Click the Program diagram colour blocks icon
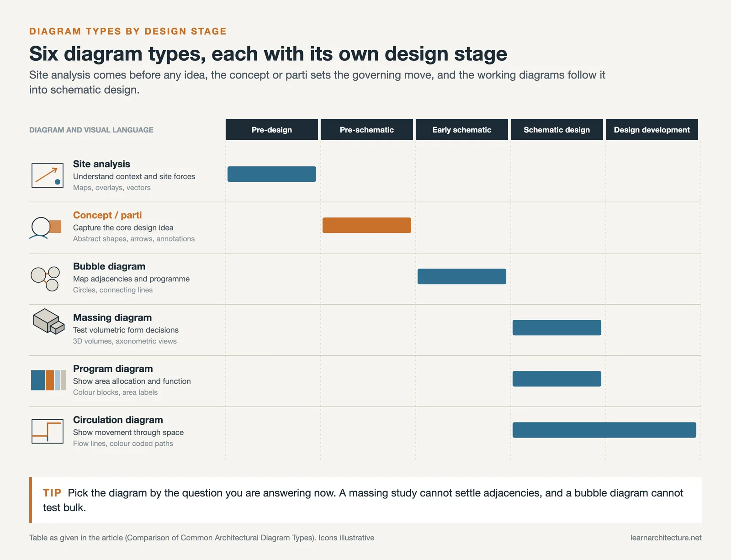 coord(48,380)
